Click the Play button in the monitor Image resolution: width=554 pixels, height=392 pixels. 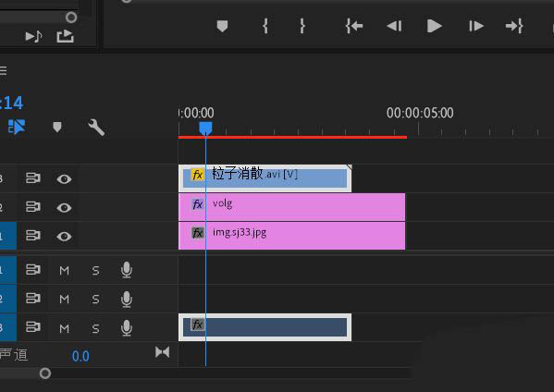tap(434, 26)
